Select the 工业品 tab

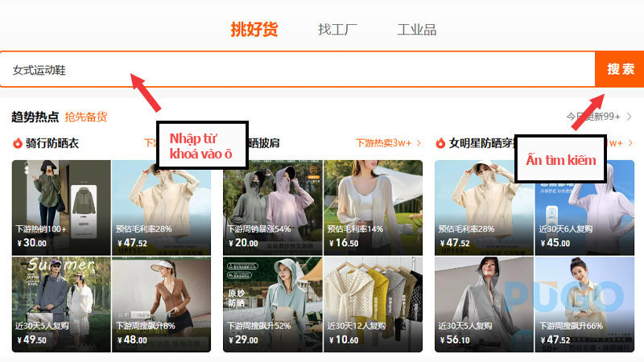click(x=416, y=30)
